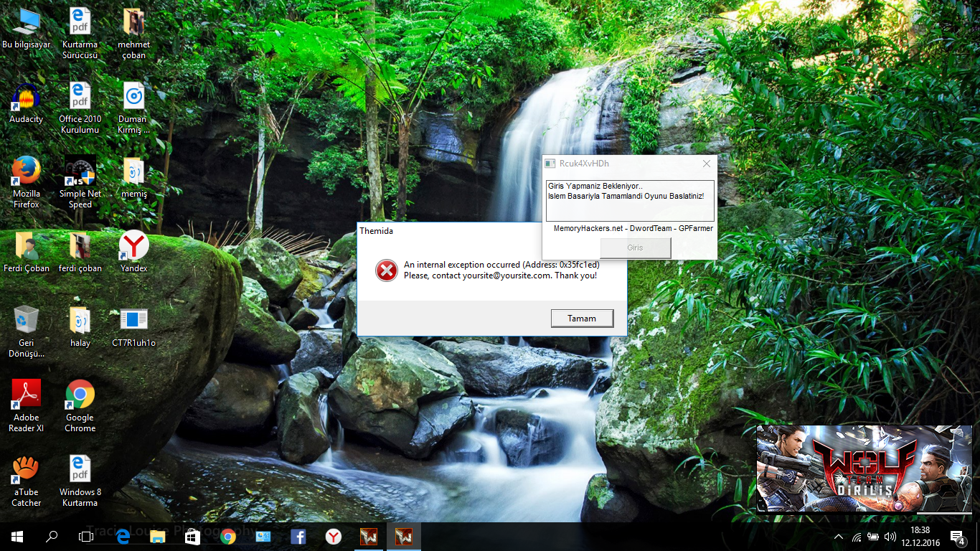Launch Microsoft Edge from the taskbar
The width and height of the screenshot is (980, 551).
click(x=122, y=536)
